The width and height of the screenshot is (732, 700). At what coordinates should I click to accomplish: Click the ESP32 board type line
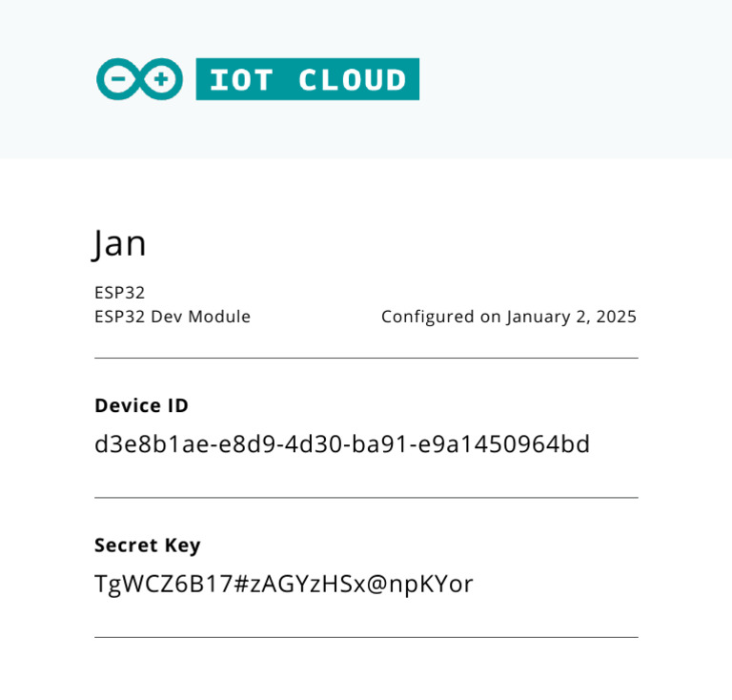coord(119,293)
